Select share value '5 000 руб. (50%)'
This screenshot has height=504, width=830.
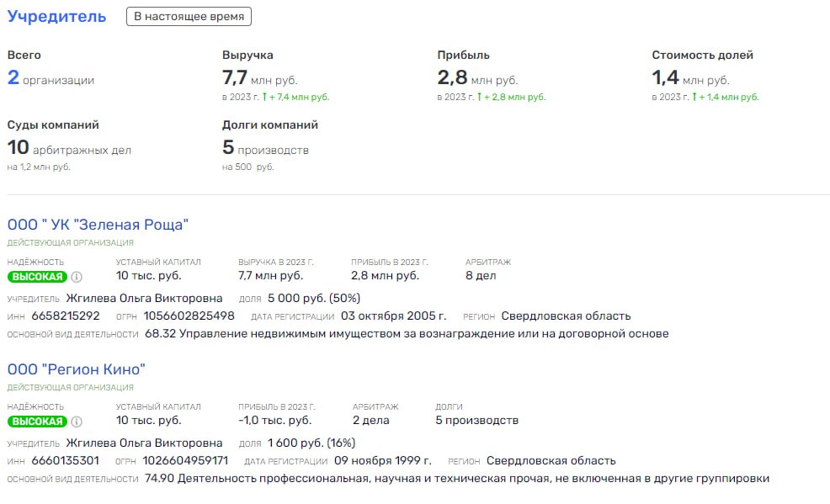(314, 298)
